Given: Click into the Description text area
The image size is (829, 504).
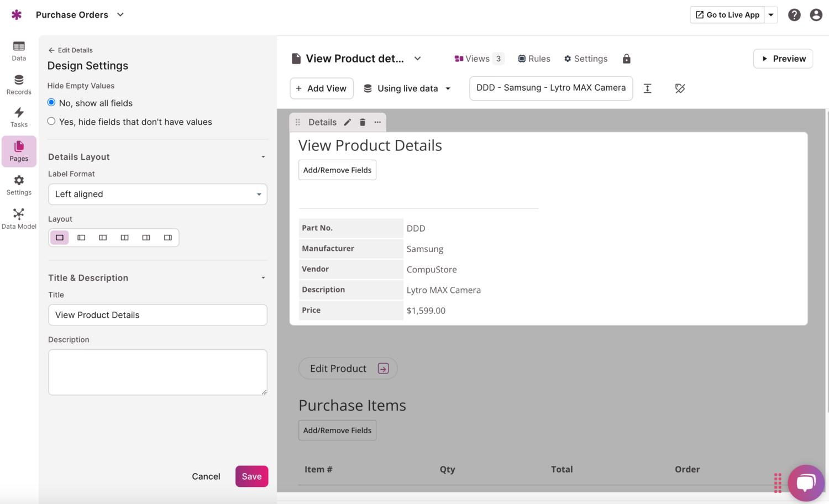Looking at the screenshot, I should [x=158, y=372].
